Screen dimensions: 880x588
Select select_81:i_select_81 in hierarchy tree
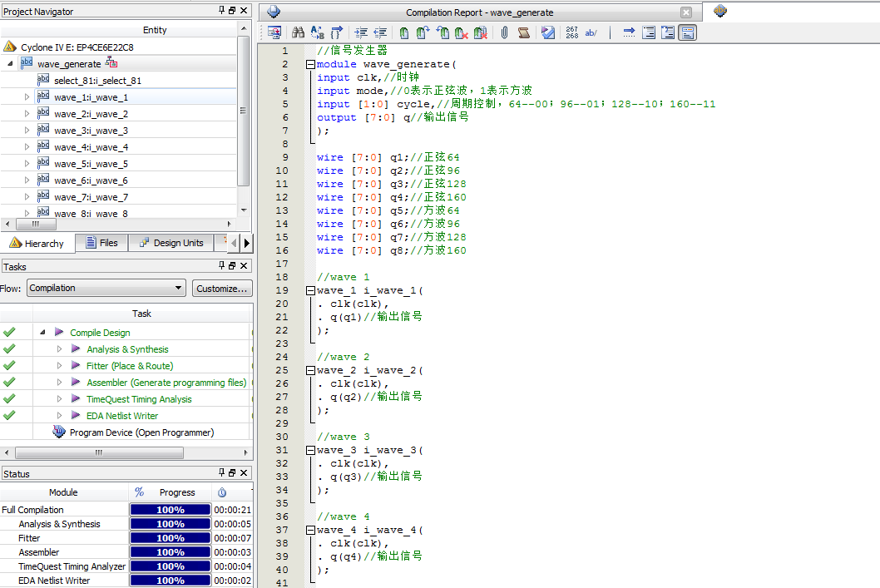[97, 81]
